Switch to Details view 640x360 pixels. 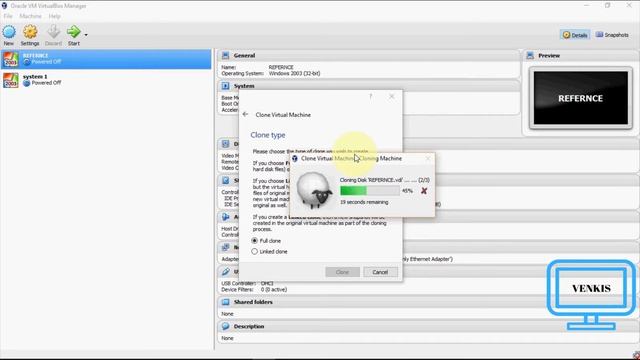pos(575,35)
